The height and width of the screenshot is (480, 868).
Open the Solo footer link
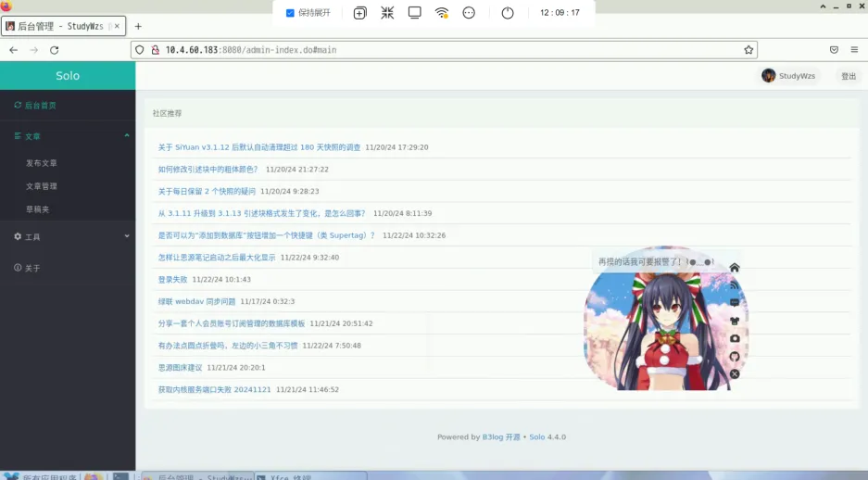[537, 436]
